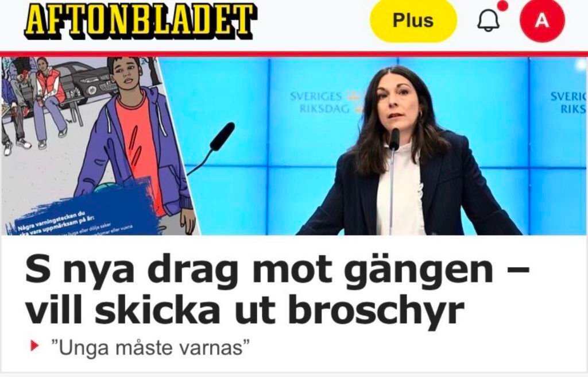The height and width of the screenshot is (377, 588).
Task: Click the illustrated group sitting on the bench
Action: [36, 105]
